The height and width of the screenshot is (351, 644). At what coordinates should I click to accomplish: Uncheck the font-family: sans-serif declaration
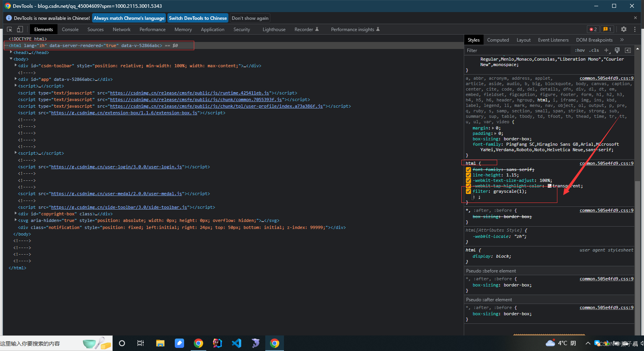(x=468, y=169)
